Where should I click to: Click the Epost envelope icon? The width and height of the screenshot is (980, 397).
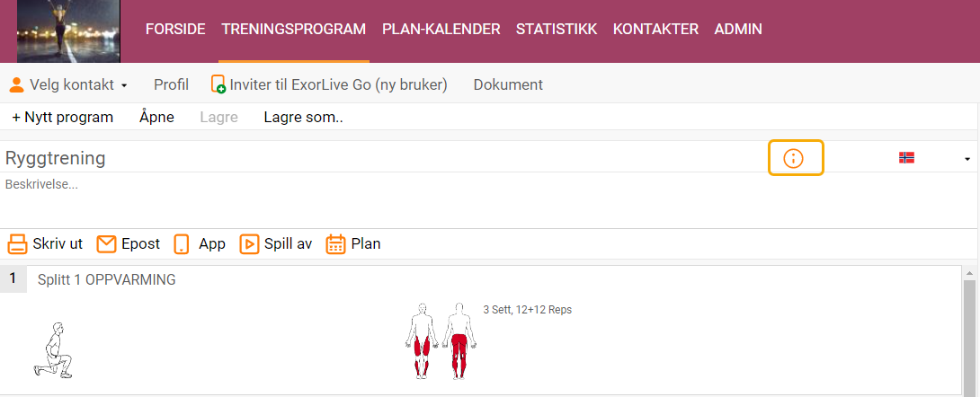pos(107,244)
